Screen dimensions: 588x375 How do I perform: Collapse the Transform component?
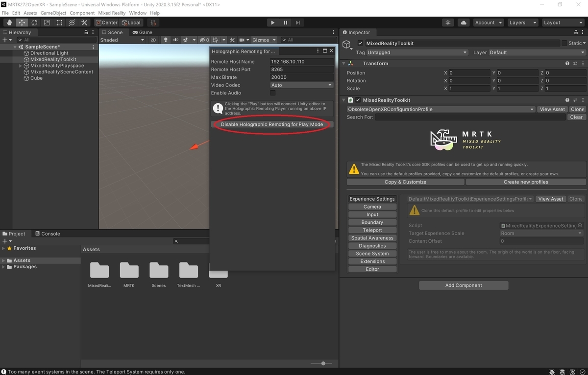(x=343, y=63)
